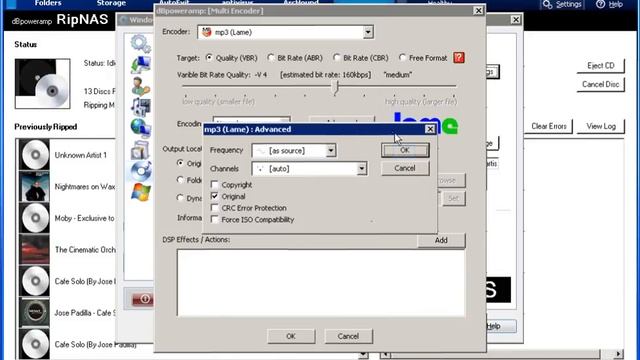Click the DSP Effects list box

pos(321,283)
